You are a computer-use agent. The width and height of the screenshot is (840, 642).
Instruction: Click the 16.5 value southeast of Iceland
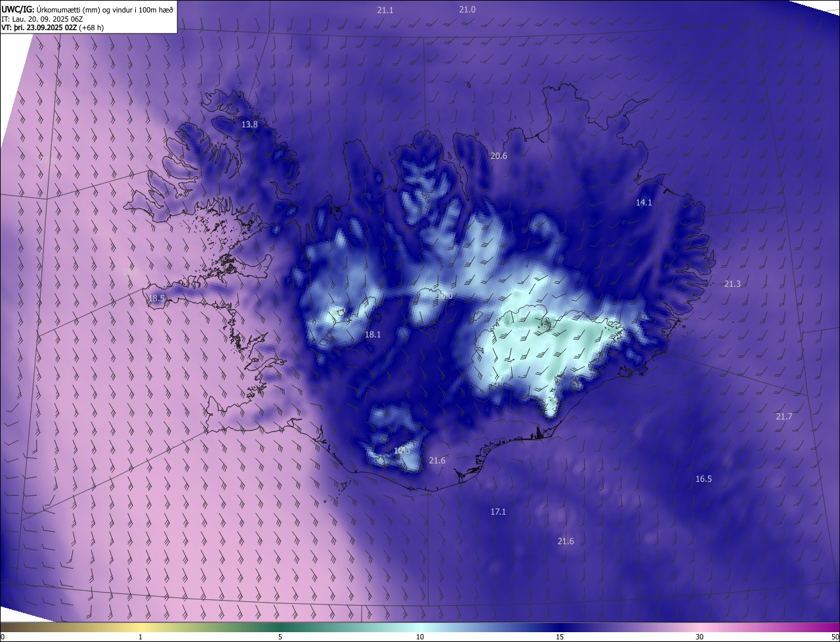tap(703, 479)
